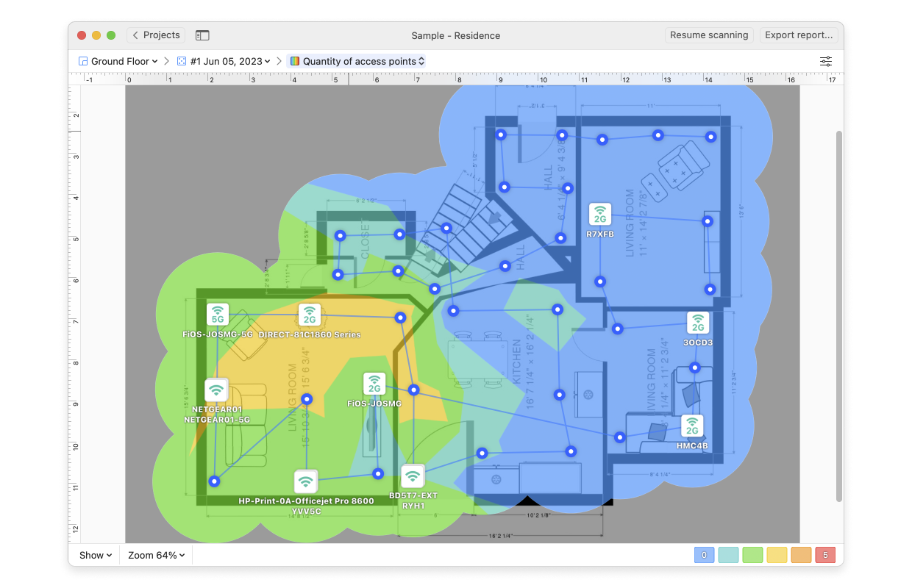The image size is (912, 588).
Task: Open the Show dropdown menu
Action: pos(96,555)
